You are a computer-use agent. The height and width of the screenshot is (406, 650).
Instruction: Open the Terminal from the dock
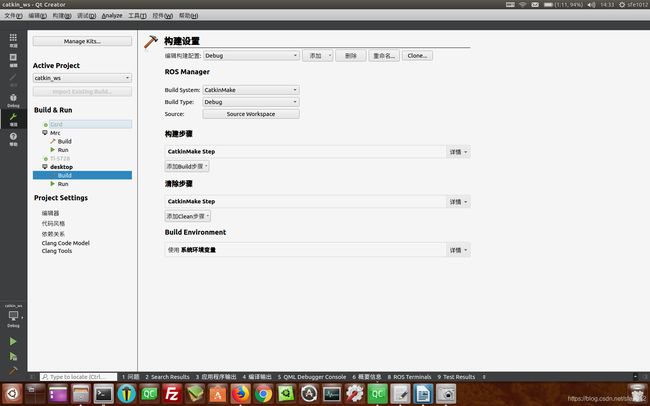click(x=103, y=394)
